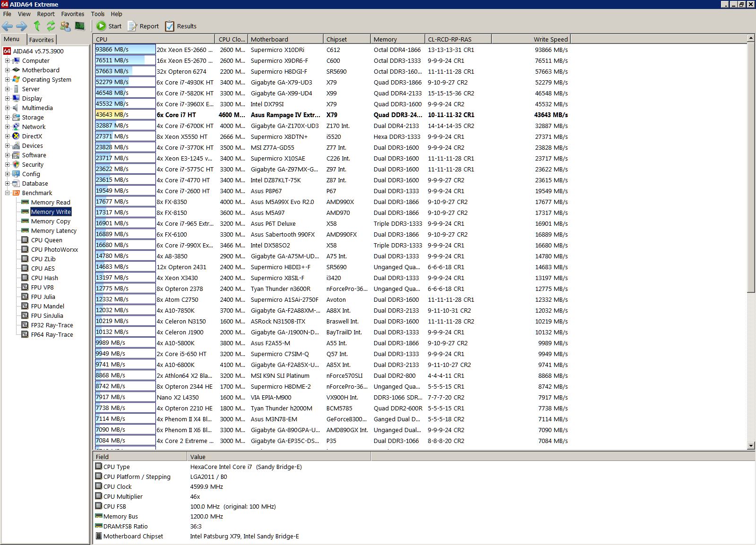Click the 'CPU Multiplier' field row
Viewport: 756px width, 545px height.
point(232,496)
